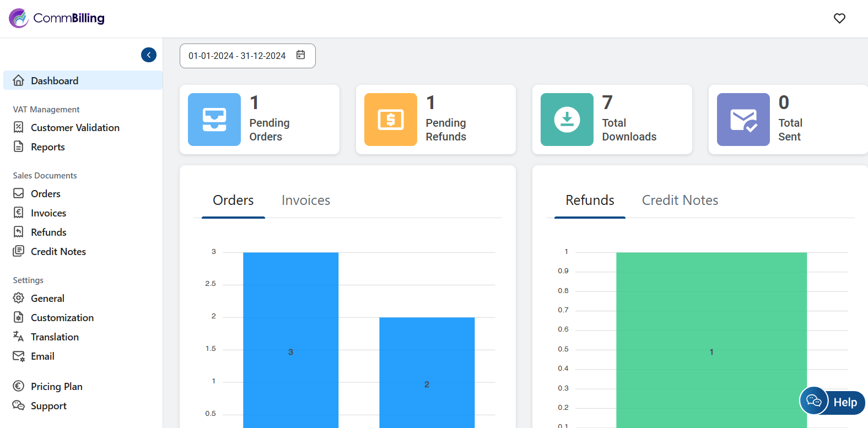Open Customer Validation in the sidebar
Viewport: 868px width, 428px height.
point(75,128)
